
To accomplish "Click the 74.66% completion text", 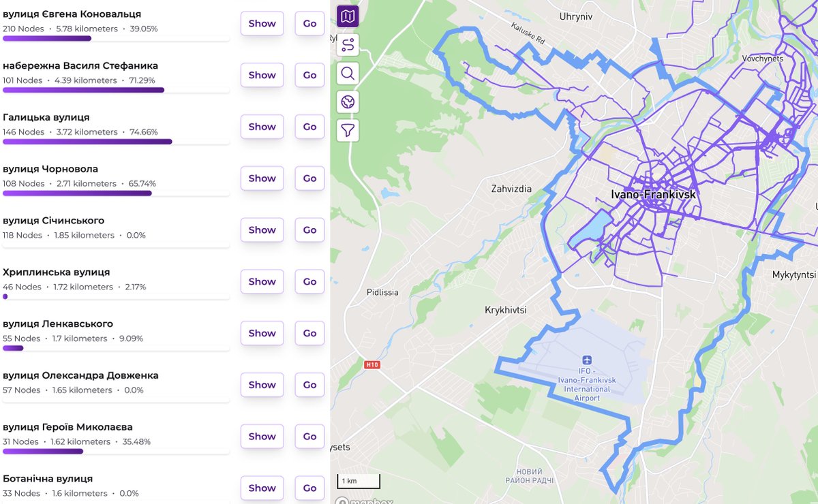I will 144,132.
